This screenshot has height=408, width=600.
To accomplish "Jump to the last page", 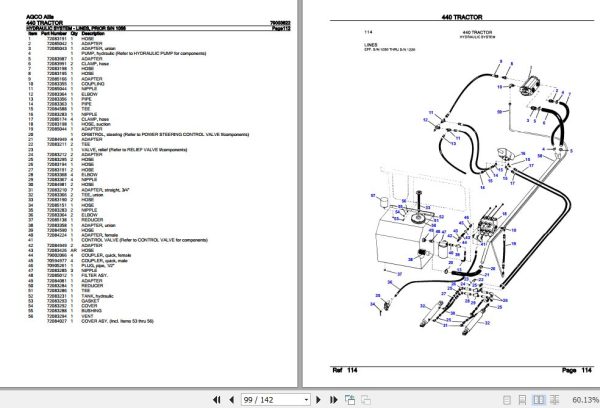I will (333, 400).
